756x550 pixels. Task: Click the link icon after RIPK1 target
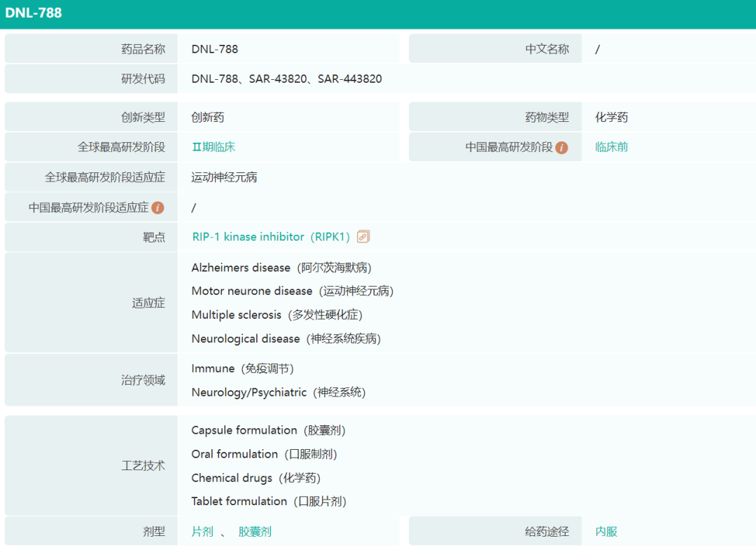(x=363, y=237)
